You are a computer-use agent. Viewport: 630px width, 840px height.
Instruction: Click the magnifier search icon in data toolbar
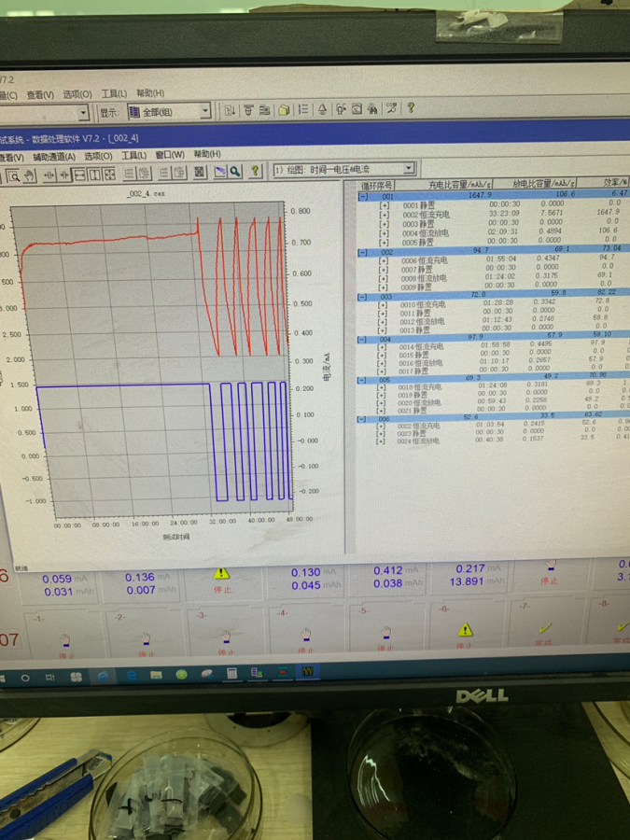[235, 172]
